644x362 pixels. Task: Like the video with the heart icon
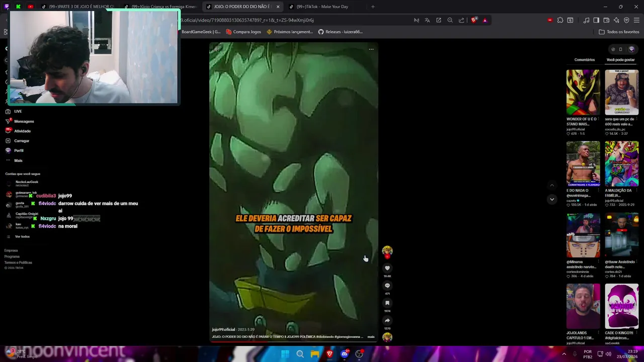pos(387,268)
